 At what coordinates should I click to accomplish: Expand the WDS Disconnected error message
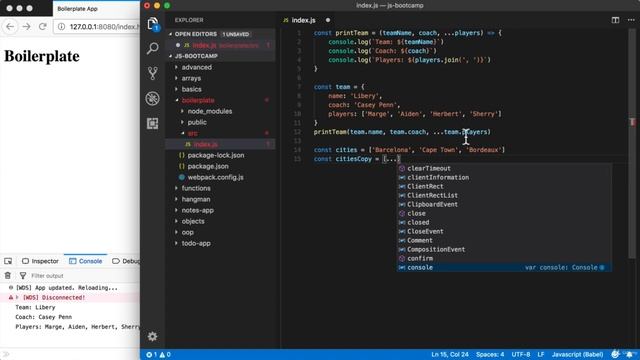(17, 298)
